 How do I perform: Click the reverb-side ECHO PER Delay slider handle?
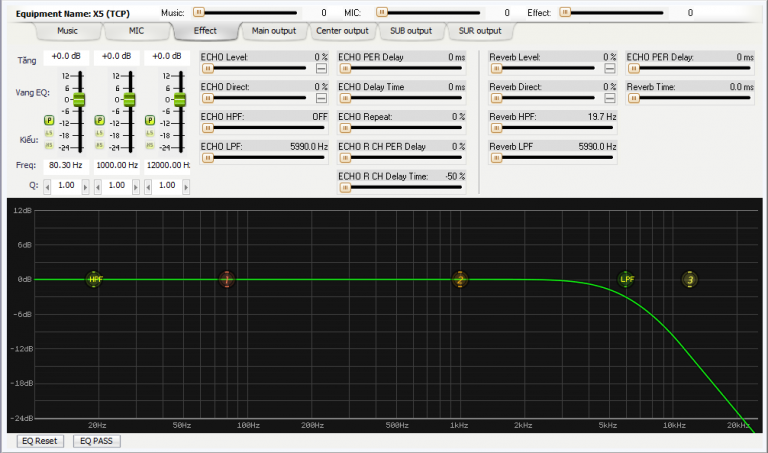coord(634,68)
